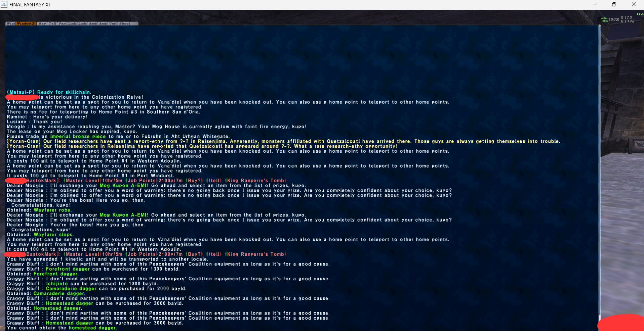The height and width of the screenshot is (331, 644).
Task: Click the Wayfarer robe obtained item text
Action: tap(52, 210)
